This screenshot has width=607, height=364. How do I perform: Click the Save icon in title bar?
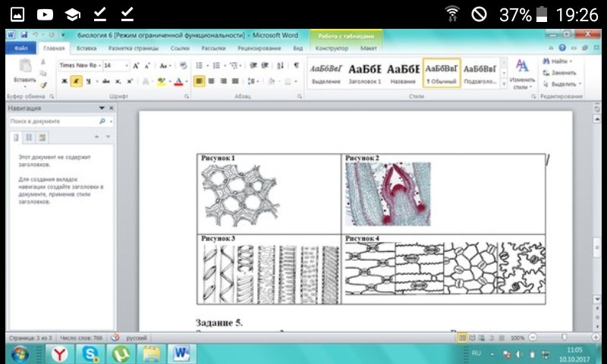25,35
